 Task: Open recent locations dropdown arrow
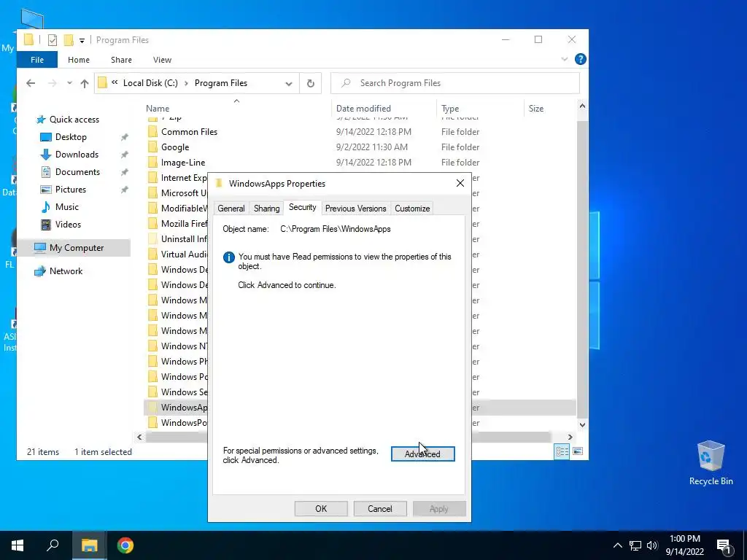(x=69, y=83)
